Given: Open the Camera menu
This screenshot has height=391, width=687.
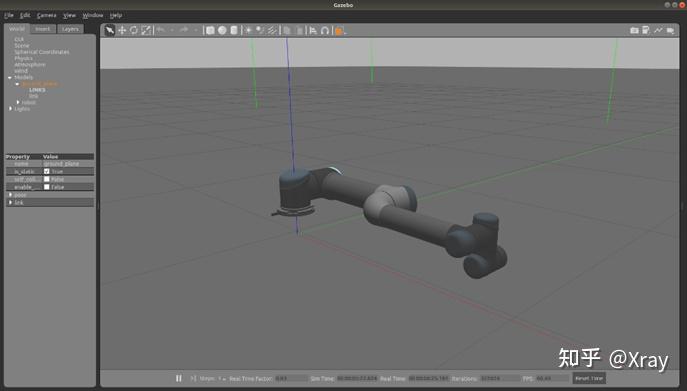Looking at the screenshot, I should tap(46, 15).
